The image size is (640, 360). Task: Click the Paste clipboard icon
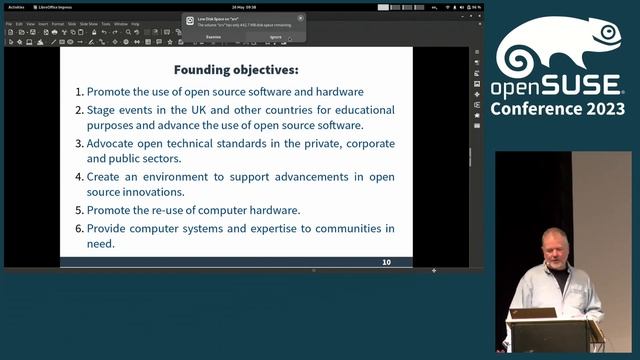click(81, 32)
